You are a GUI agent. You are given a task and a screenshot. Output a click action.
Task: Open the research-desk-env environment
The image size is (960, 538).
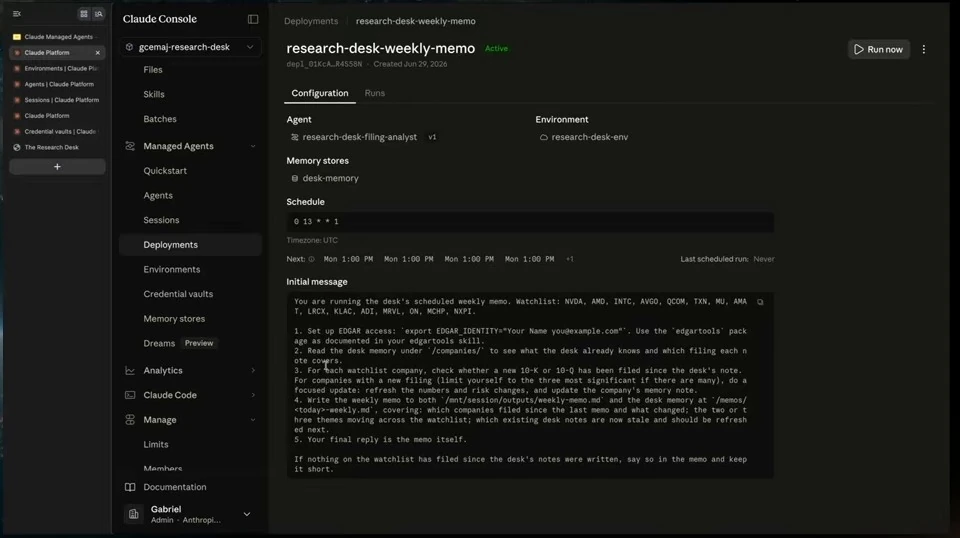tap(590, 137)
